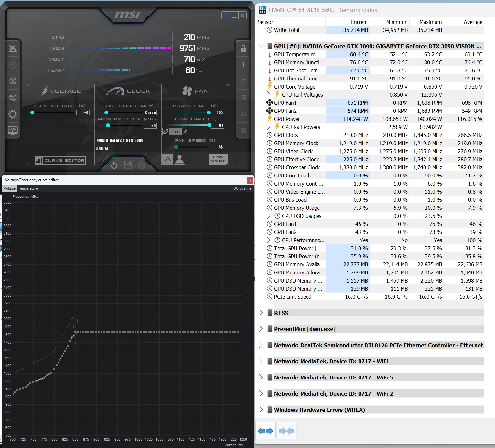This screenshot has width=495, height=448.
Task: Expand the RTSS sensor group
Action: pos(261,313)
